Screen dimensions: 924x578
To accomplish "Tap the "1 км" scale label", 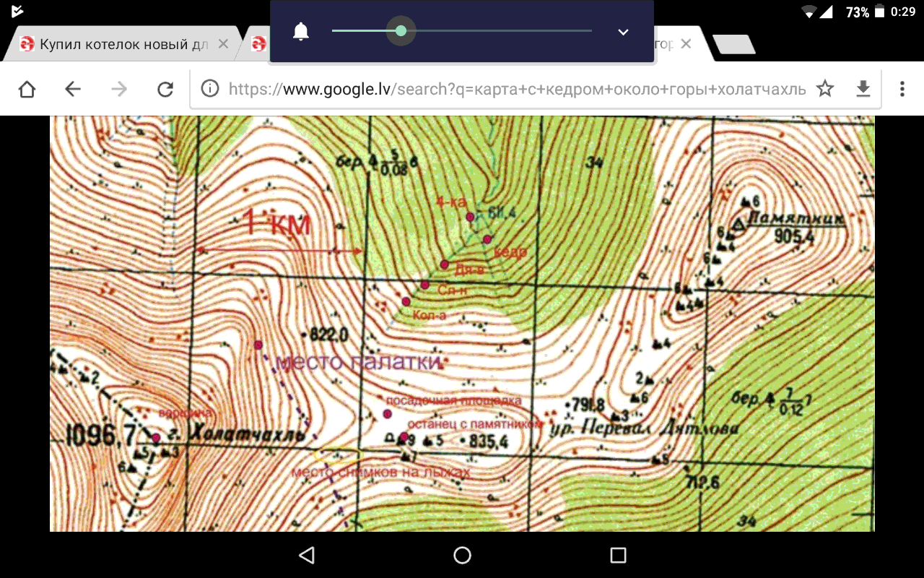I will (x=277, y=223).
